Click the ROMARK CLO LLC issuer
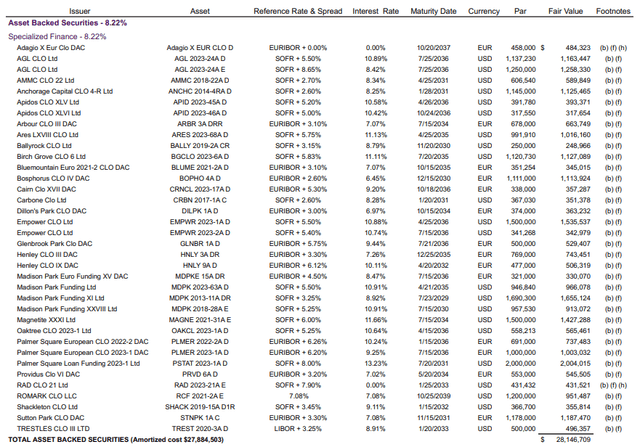The image size is (640, 447). point(47,396)
